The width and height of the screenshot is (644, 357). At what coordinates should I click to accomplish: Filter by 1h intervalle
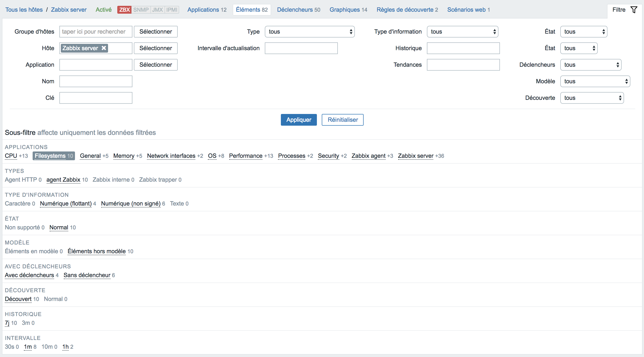[x=65, y=347]
